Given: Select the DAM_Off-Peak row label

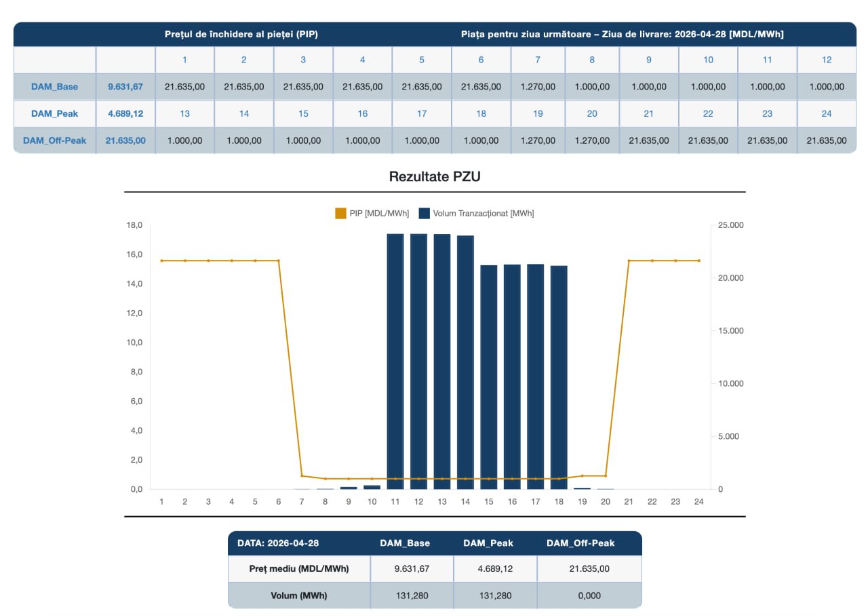Looking at the screenshot, I should click(54, 140).
